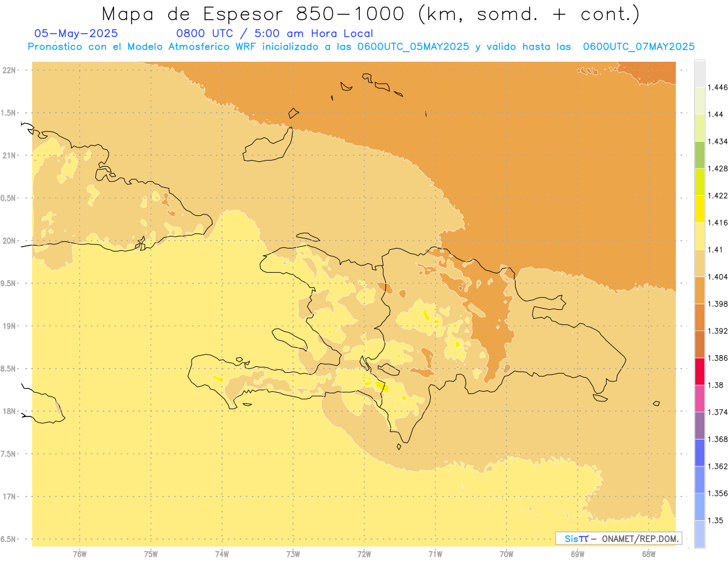Click the '21N' latitude label
Image resolution: width=728 pixels, height=562 pixels.
coord(9,156)
